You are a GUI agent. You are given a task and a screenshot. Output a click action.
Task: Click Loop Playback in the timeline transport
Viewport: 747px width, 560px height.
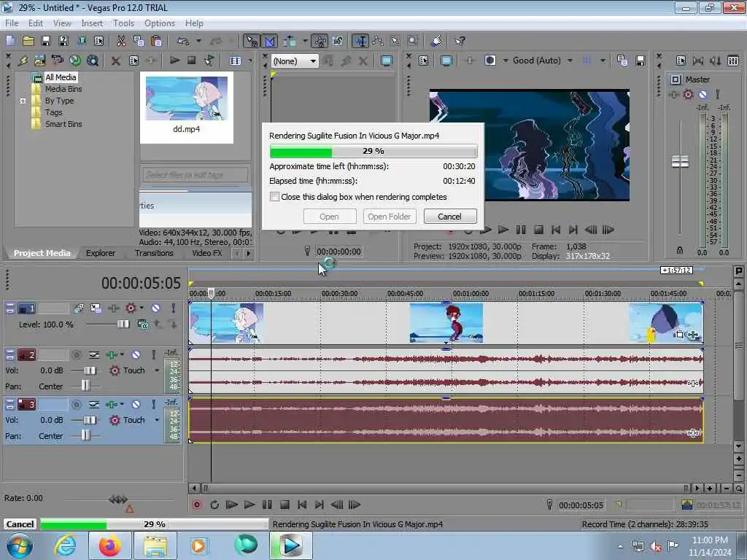(214, 505)
